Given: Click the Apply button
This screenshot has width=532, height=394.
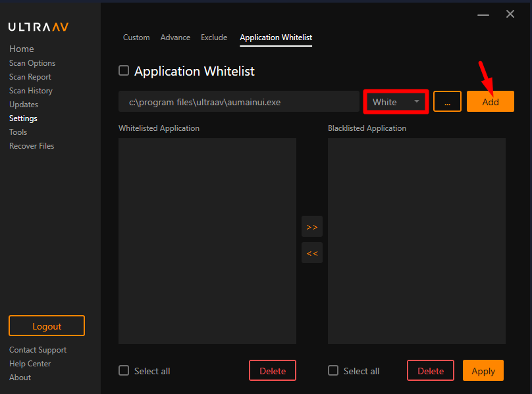Looking at the screenshot, I should tap(483, 370).
